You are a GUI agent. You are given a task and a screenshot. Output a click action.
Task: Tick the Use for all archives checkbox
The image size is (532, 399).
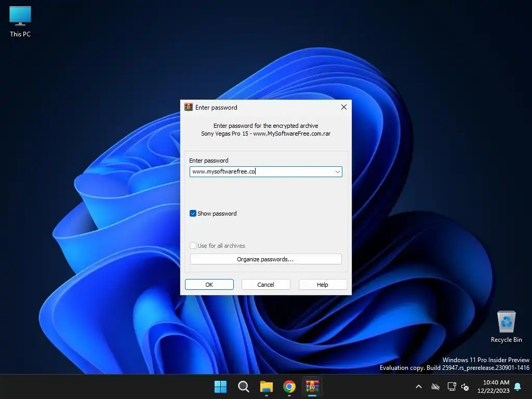click(x=193, y=246)
